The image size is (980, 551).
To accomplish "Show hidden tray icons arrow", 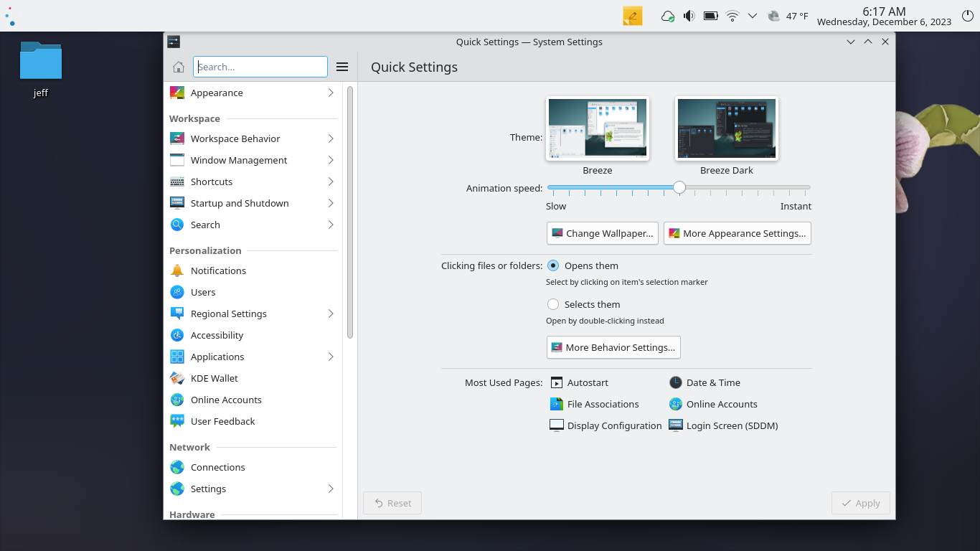I will coord(753,16).
